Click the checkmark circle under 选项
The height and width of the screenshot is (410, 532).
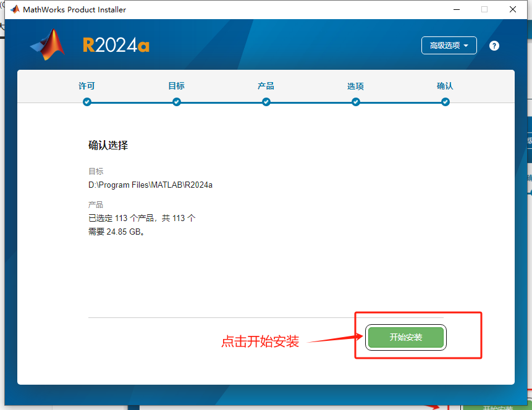click(355, 102)
